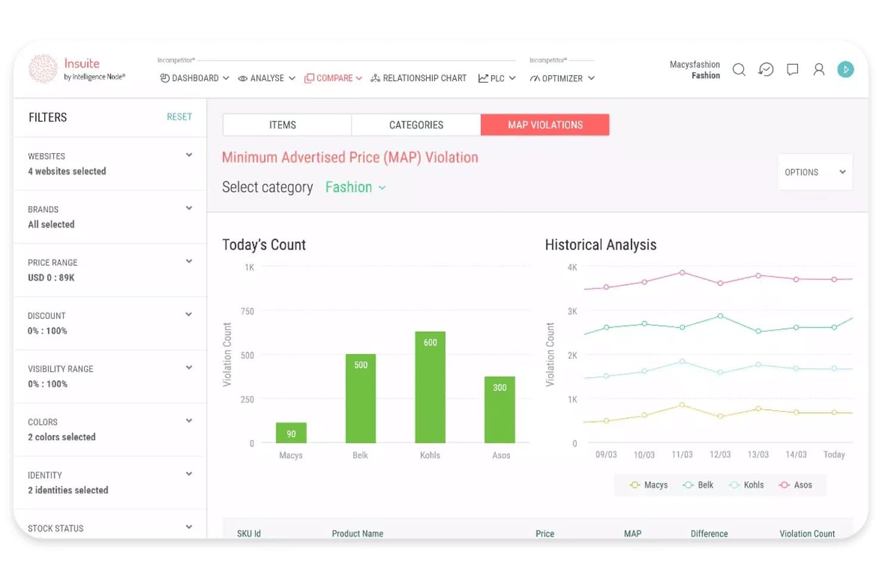Click the teal play circle icon

846,70
